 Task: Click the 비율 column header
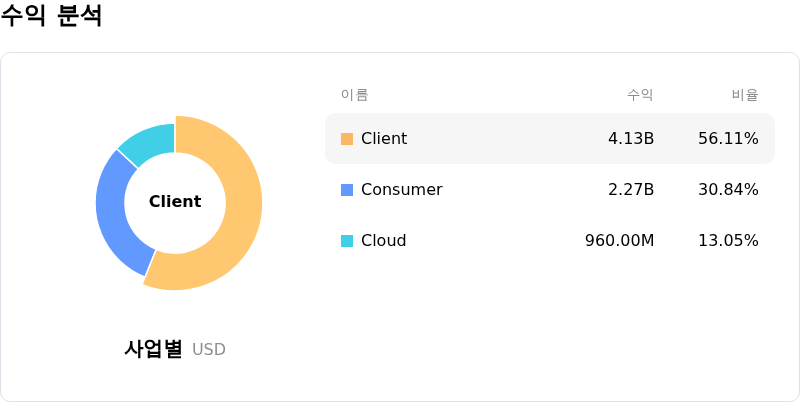click(x=745, y=95)
